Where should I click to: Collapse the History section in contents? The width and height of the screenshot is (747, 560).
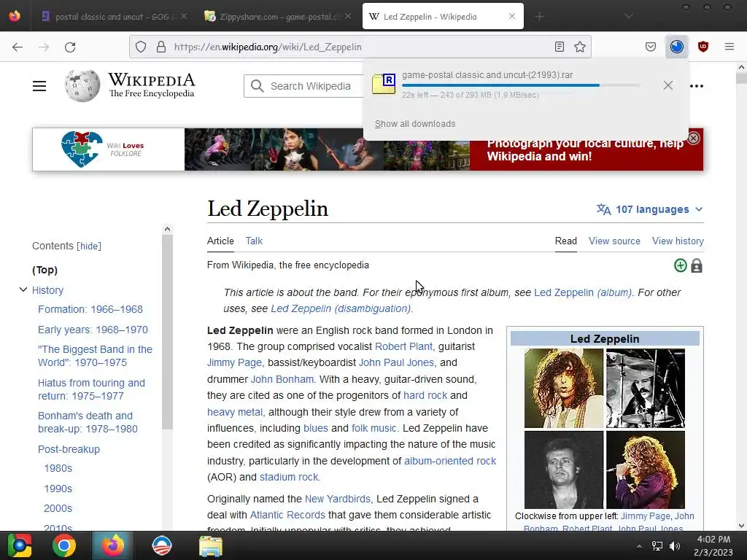click(x=23, y=289)
